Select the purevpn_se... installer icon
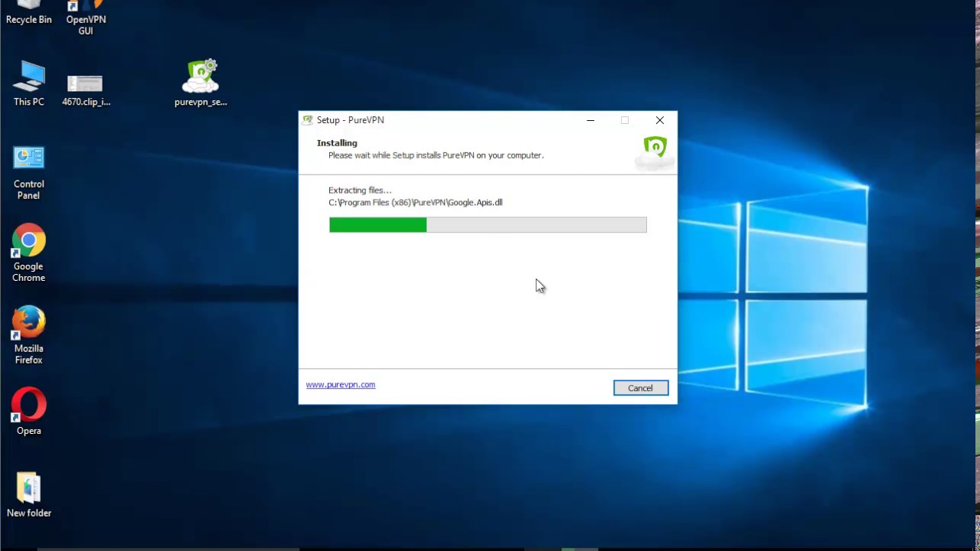The width and height of the screenshot is (980, 551). point(201,83)
